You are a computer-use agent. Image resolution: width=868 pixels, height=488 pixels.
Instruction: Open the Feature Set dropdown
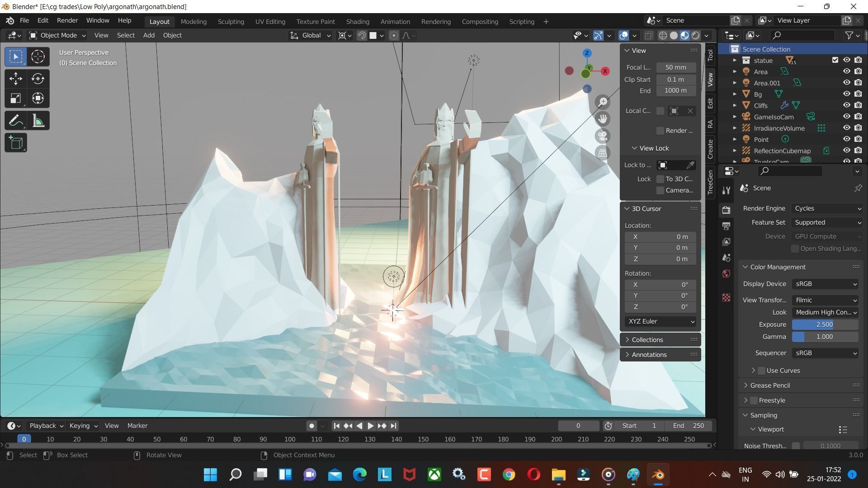click(827, 222)
